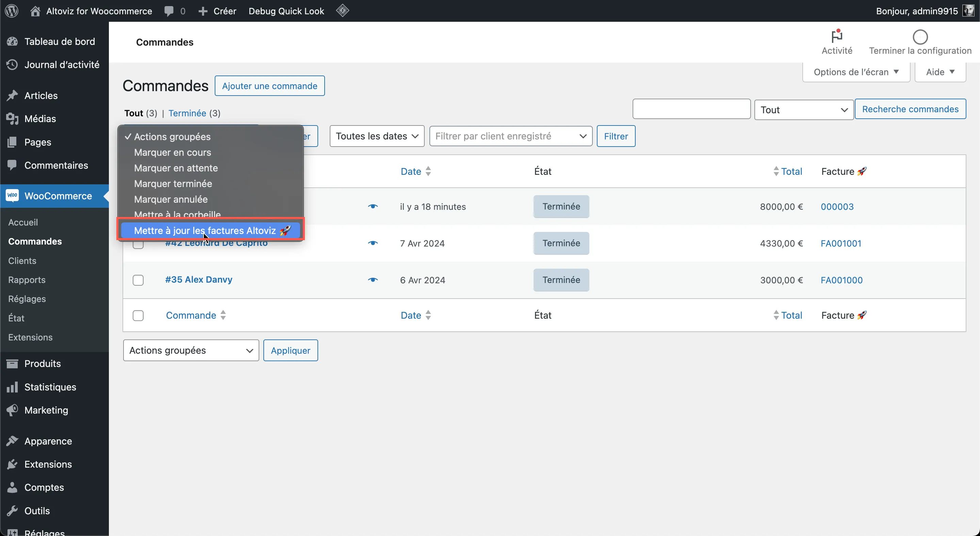Open order #35 Alex Danvy
Viewport: 980px width, 536px height.
tap(199, 280)
